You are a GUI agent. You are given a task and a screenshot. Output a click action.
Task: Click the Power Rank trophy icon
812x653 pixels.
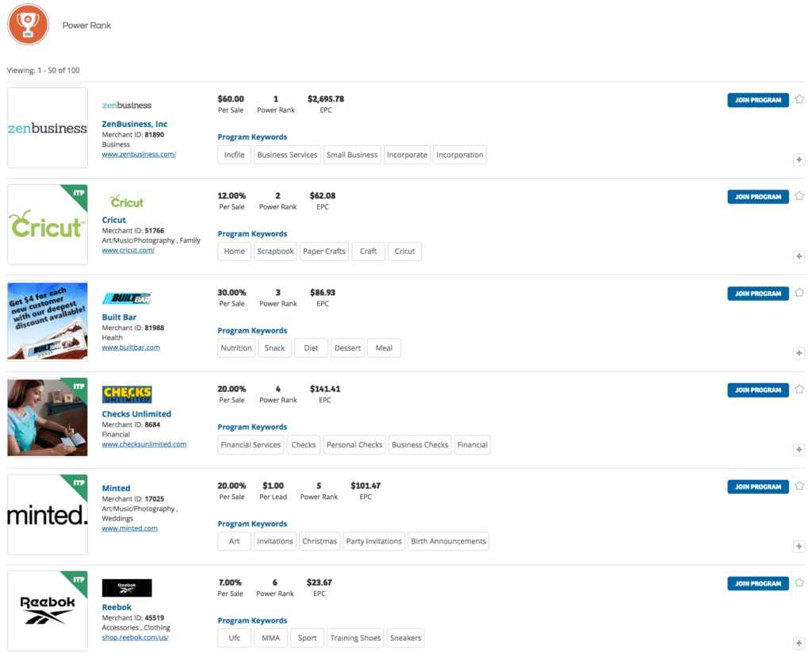(x=28, y=25)
